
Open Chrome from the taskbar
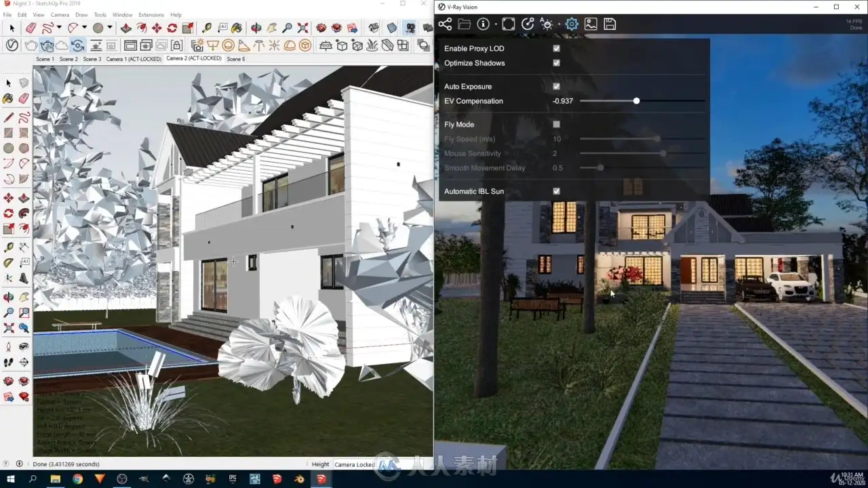coord(77,479)
